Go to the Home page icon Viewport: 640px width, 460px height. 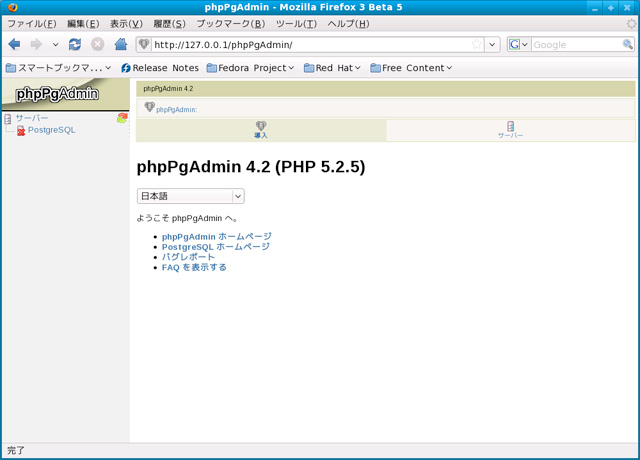pyautogui.click(x=121, y=44)
